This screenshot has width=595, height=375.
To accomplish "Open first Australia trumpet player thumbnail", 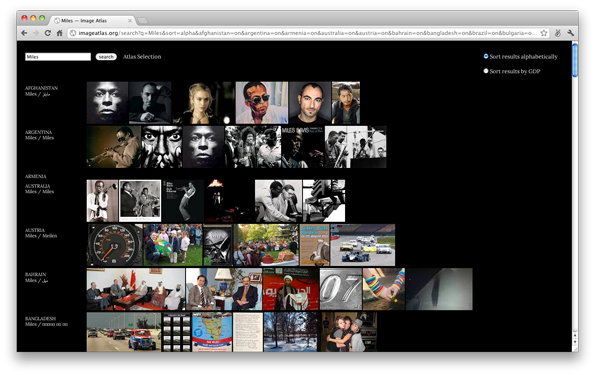I will [x=102, y=201].
